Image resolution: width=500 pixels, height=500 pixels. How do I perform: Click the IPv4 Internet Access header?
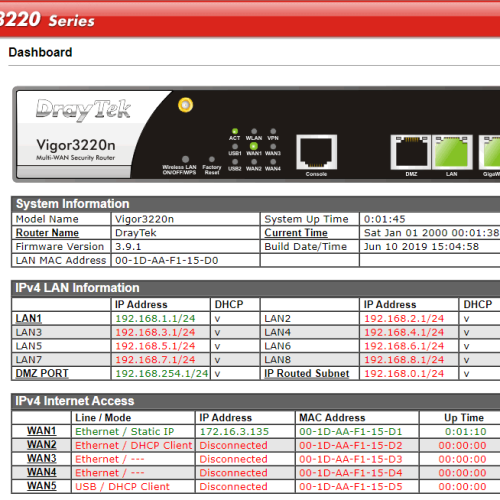[256, 401]
